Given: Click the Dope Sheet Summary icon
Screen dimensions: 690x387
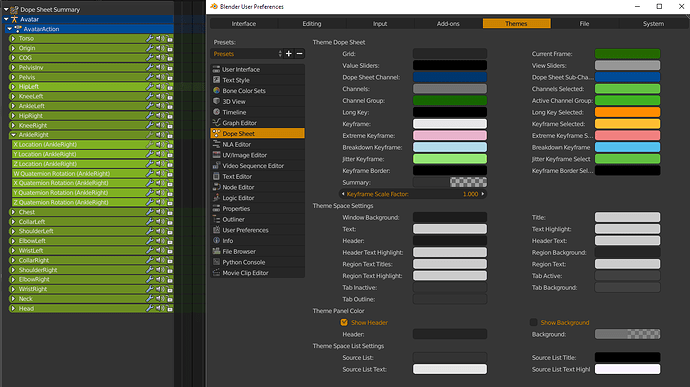Looking at the screenshot, I should 14,9.
